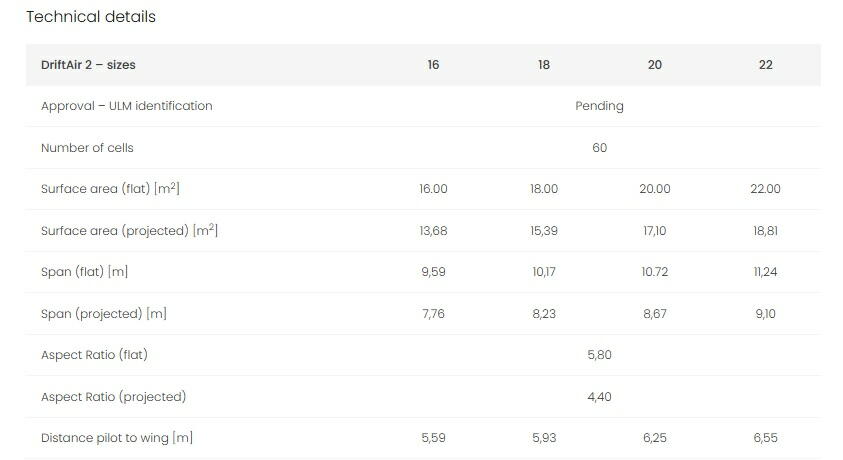
Task: Select the Span (flat) row label
Action: click(84, 272)
